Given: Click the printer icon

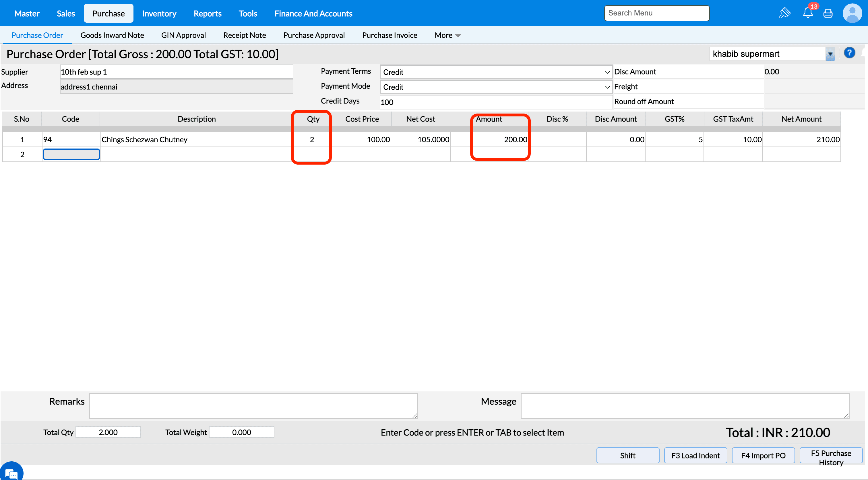Looking at the screenshot, I should [x=828, y=13].
